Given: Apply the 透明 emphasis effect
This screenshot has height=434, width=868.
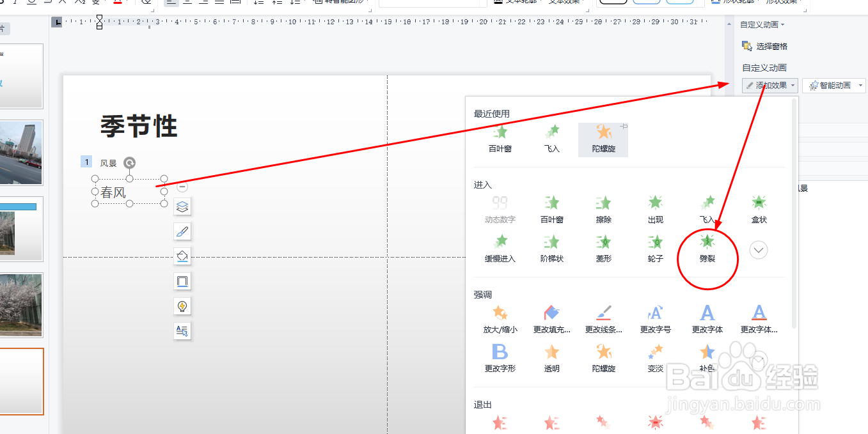Looking at the screenshot, I should tap(551, 359).
